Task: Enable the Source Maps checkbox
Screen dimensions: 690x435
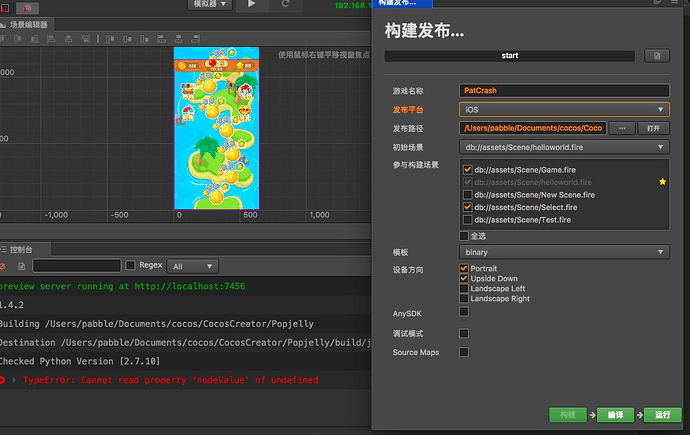Action: [464, 352]
